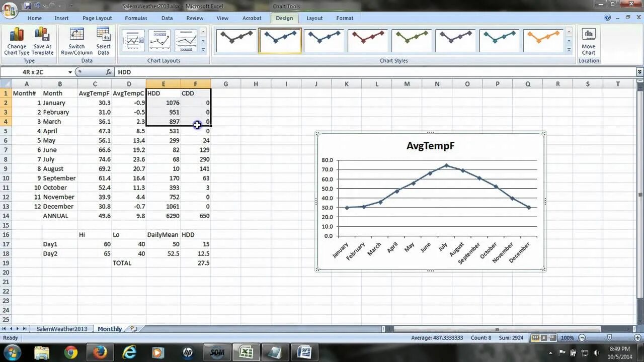Switch to Page Break Preview

554,338
